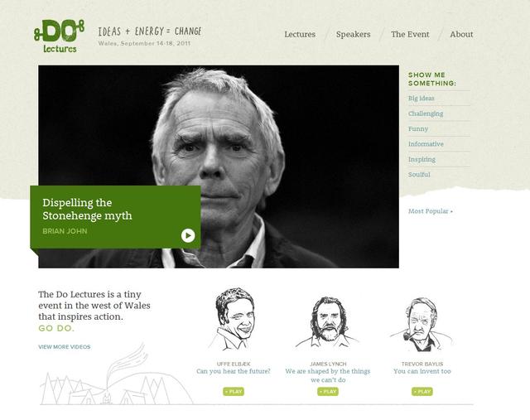This screenshot has width=530, height=420.
Task: Show Inspiring lectures
Action: click(x=422, y=159)
